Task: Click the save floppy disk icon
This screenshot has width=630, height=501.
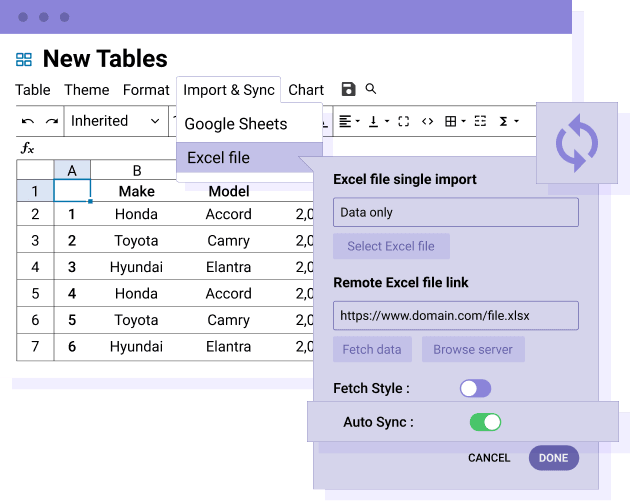Action: click(348, 90)
